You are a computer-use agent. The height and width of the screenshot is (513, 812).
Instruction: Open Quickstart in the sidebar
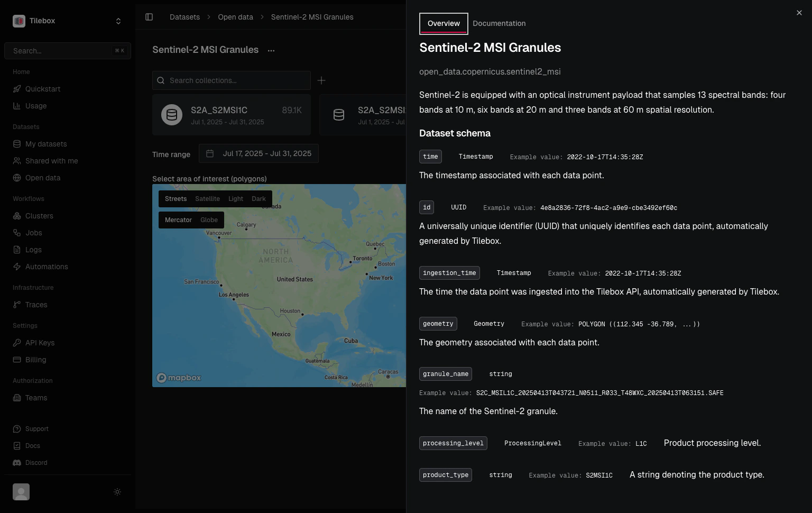click(43, 89)
